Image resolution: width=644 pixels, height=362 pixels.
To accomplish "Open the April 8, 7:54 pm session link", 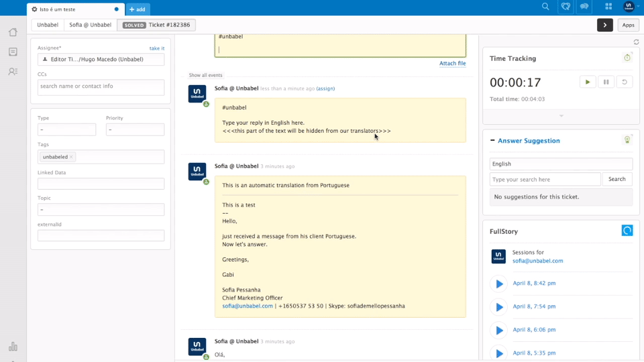I will coord(534,306).
